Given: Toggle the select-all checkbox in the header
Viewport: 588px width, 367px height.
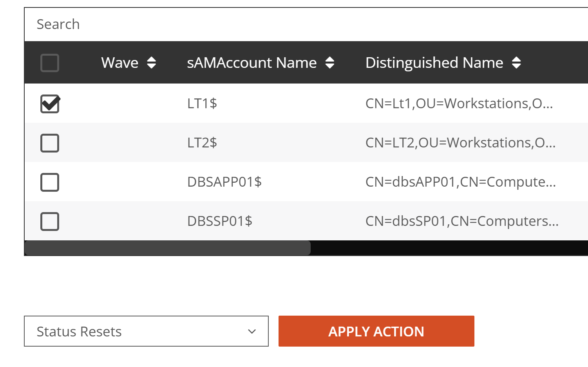Looking at the screenshot, I should click(50, 63).
